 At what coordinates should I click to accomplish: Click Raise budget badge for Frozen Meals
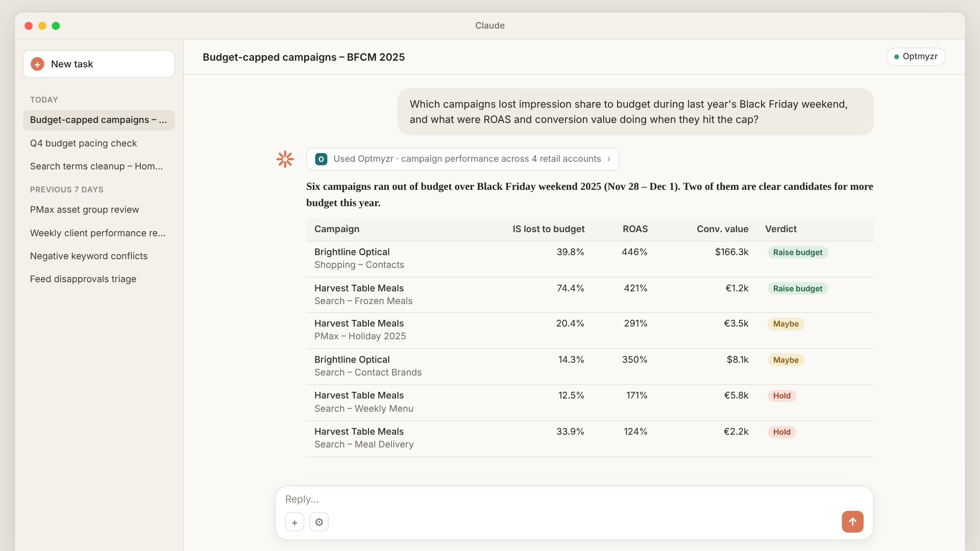point(798,289)
